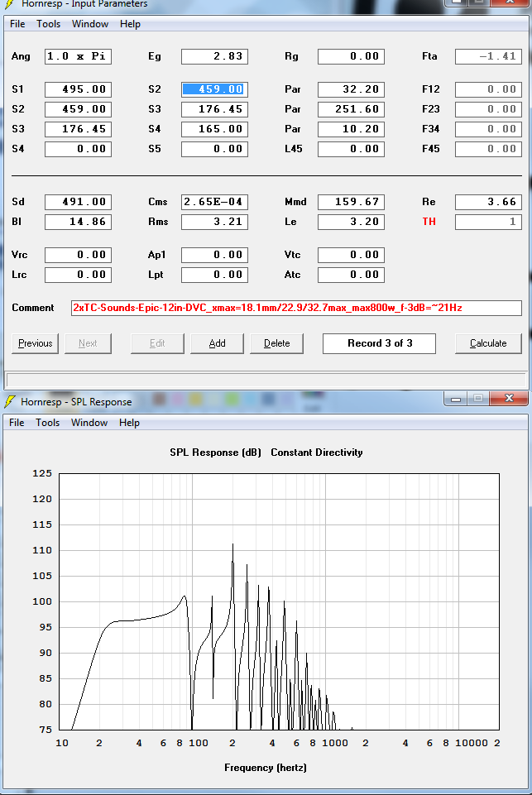The height and width of the screenshot is (795, 532).
Task: Open Tools menu in Input Parameters window
Action: point(48,24)
